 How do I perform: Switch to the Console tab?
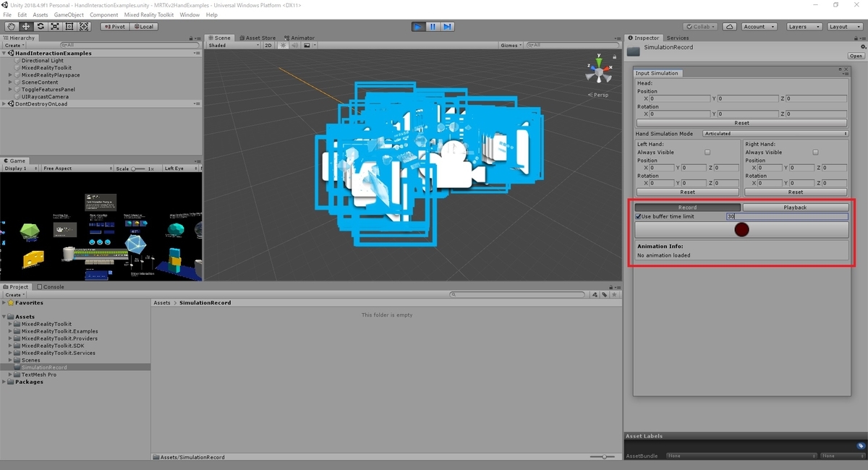pos(51,286)
